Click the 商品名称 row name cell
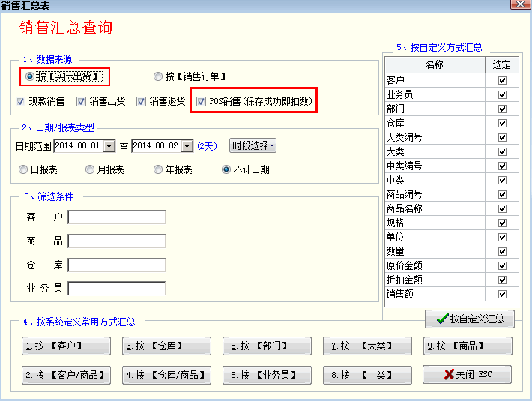Image resolution: width=532 pixels, height=401 pixels. [x=435, y=208]
